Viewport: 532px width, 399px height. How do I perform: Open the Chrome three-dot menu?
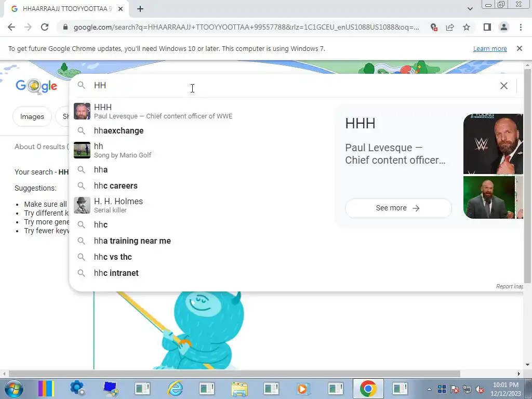click(521, 27)
